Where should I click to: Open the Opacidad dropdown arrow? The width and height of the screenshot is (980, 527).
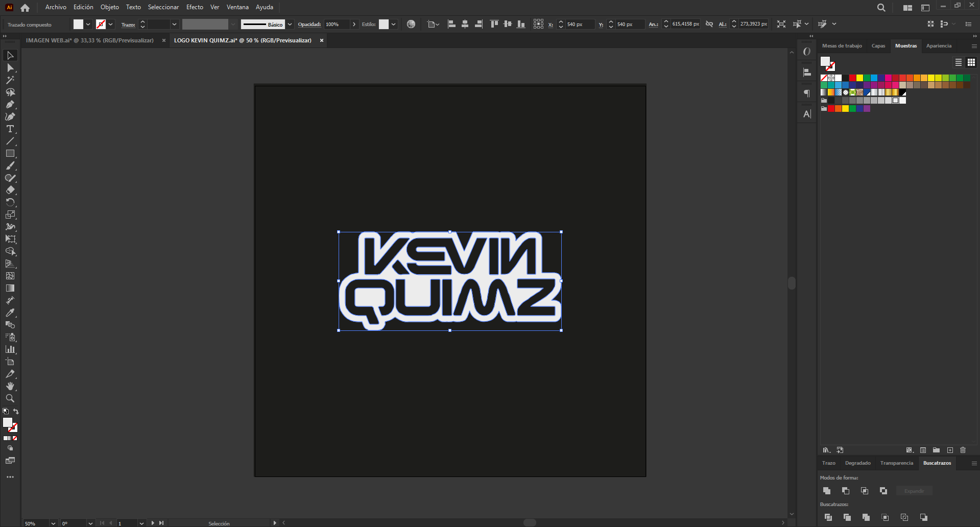click(x=354, y=25)
